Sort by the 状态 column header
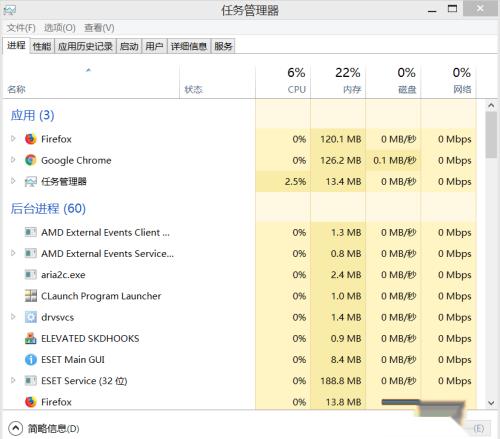Image resolution: width=500 pixels, height=439 pixels. pos(217,81)
